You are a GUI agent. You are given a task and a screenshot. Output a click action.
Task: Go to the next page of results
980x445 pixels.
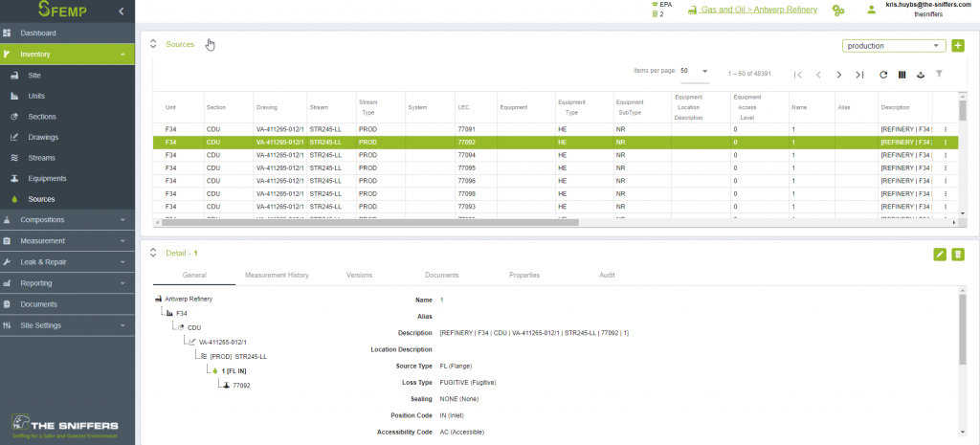[x=838, y=75]
